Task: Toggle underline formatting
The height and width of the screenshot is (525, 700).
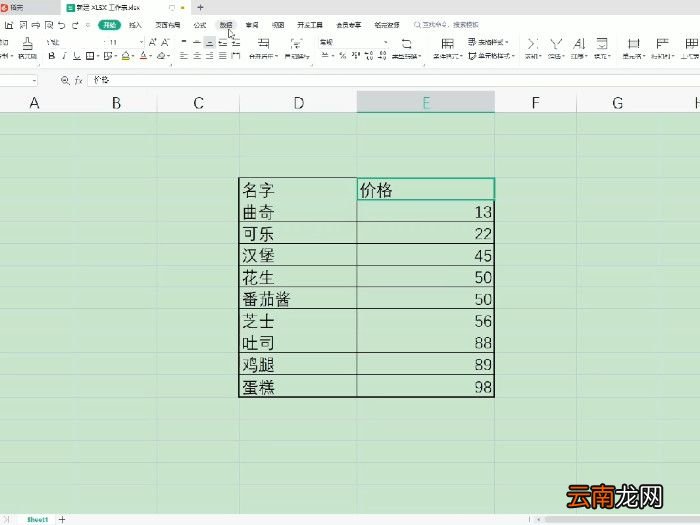Action: (77, 56)
